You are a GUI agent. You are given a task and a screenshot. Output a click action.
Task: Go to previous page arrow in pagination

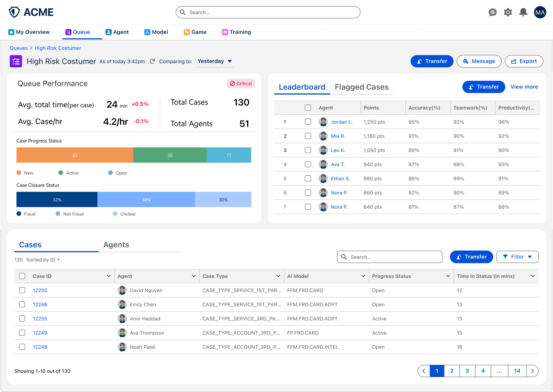pos(424,371)
